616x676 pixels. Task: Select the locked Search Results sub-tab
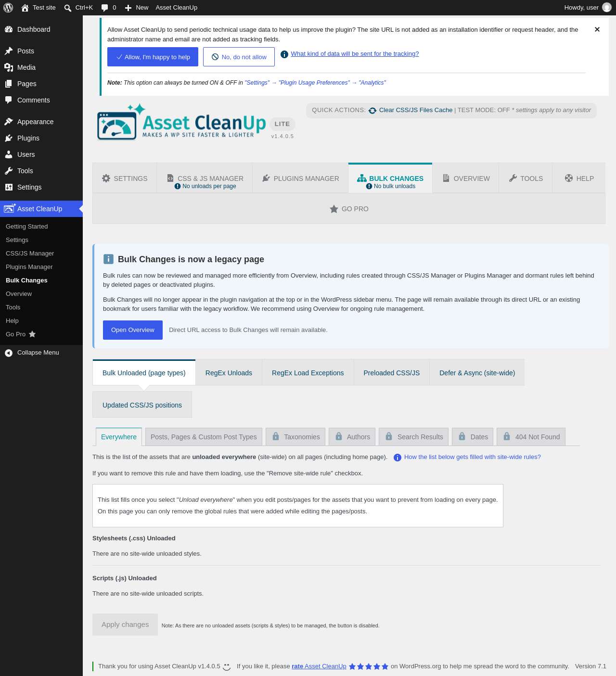pyautogui.click(x=414, y=437)
